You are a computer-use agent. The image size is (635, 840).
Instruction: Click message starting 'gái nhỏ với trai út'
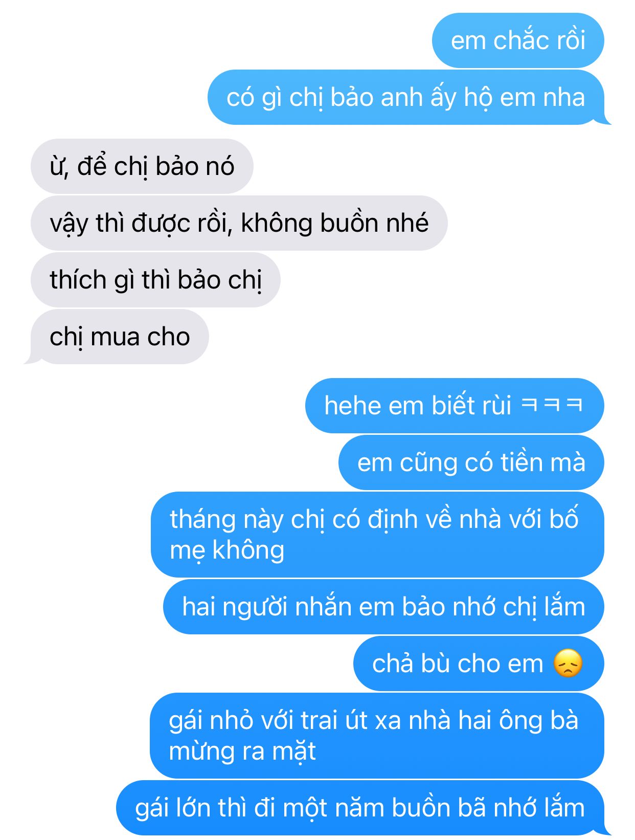pos(377,736)
